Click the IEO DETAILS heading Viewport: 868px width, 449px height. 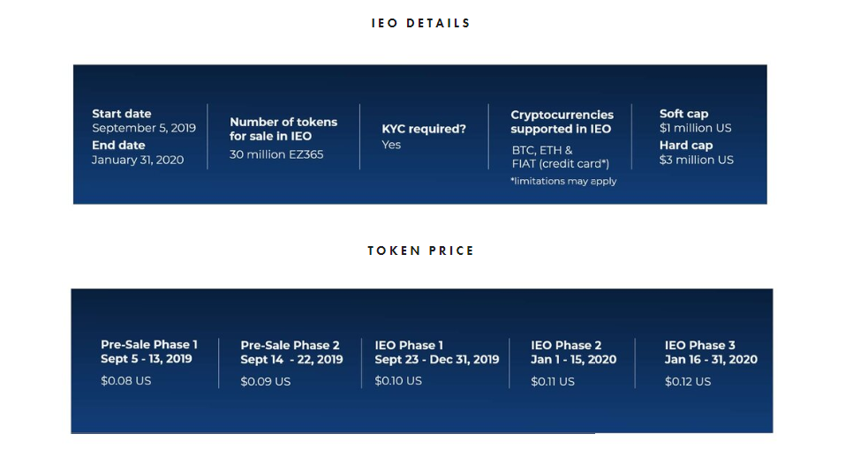pos(420,23)
